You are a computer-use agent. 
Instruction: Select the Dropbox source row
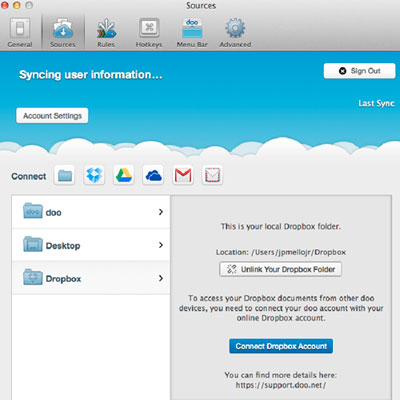(x=91, y=278)
